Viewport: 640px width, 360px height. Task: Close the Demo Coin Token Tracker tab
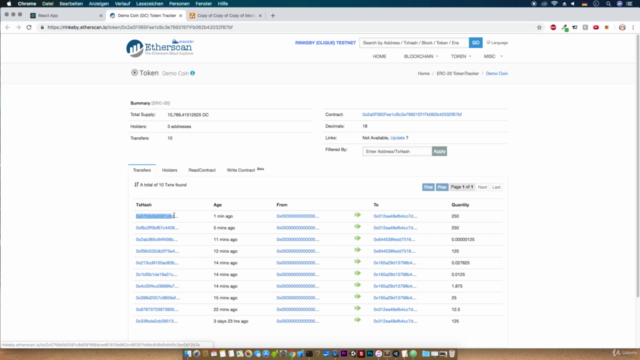[180, 16]
